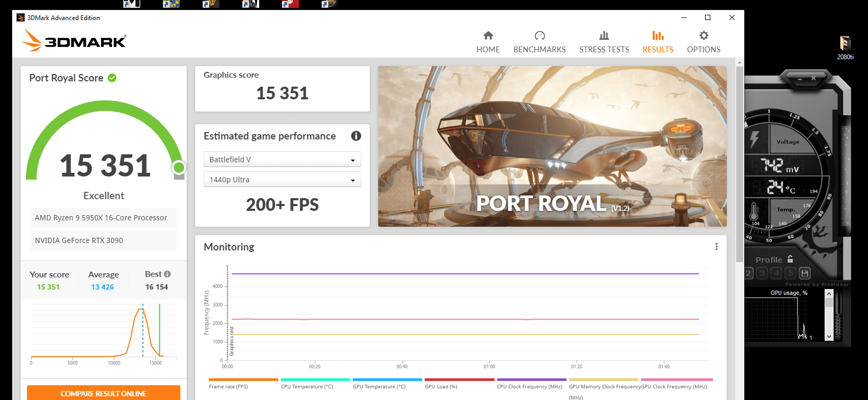Select Afterburner profile slot 2
Viewport: 868px width, 400px height.
point(748,273)
